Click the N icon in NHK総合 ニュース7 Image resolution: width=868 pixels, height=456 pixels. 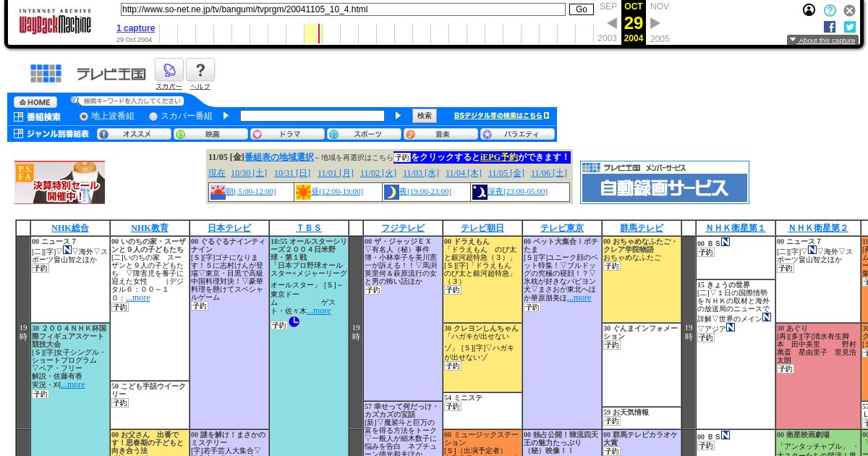tap(67, 250)
